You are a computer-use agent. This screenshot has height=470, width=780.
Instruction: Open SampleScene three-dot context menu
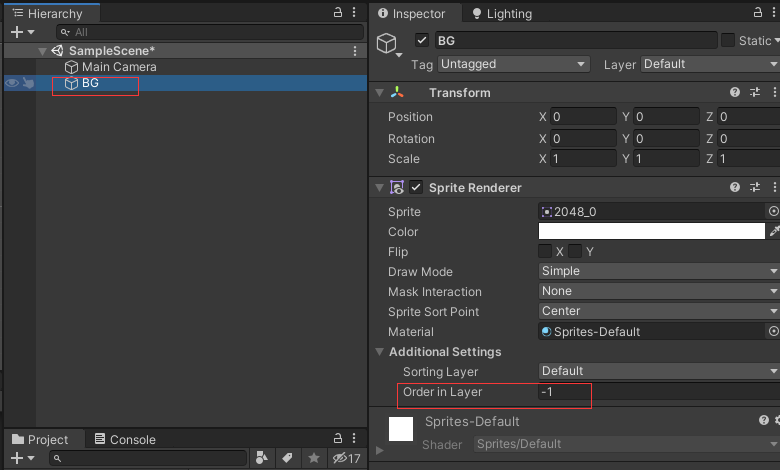(355, 51)
